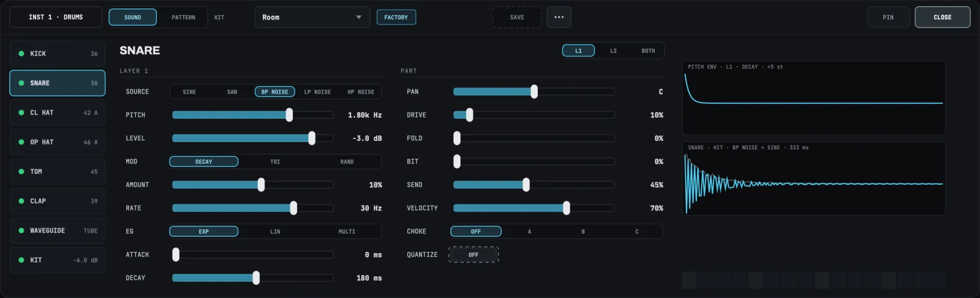Image resolution: width=980 pixels, height=298 pixels.
Task: Switch to the PATTERN tab
Action: [x=183, y=17]
